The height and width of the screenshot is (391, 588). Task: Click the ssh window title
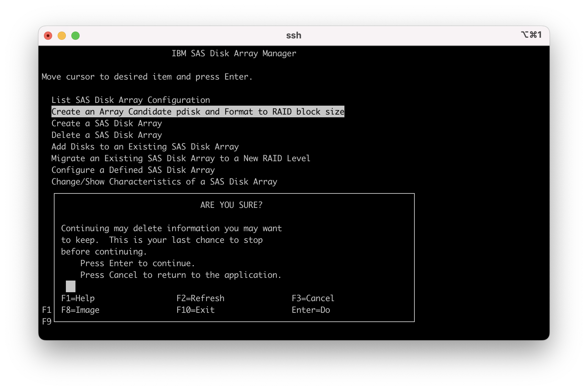click(x=294, y=35)
